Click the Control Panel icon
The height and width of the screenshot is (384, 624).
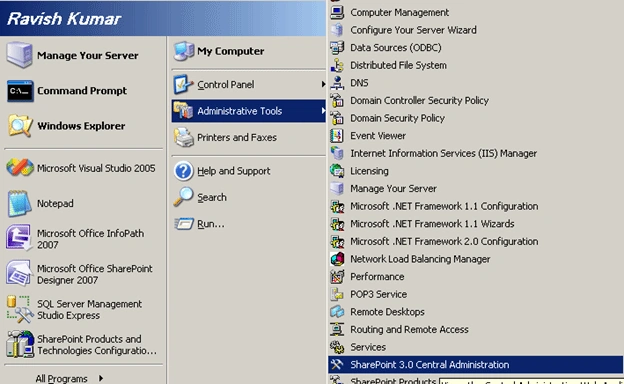point(183,84)
